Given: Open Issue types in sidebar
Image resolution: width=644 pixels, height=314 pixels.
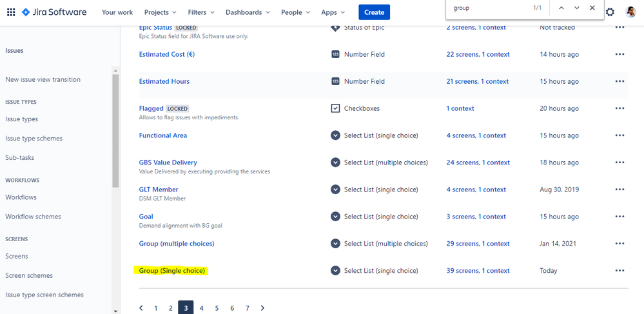Looking at the screenshot, I should click(x=21, y=119).
